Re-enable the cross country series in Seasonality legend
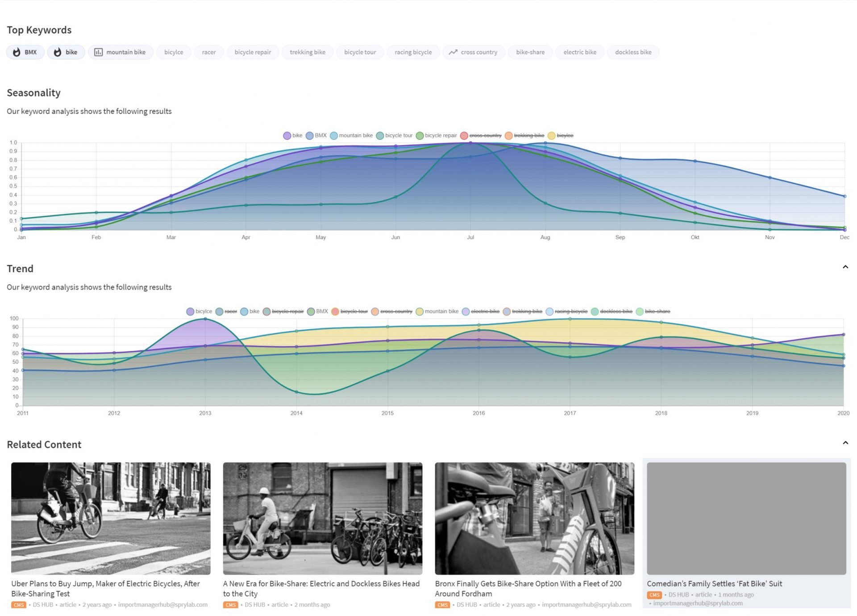This screenshot has width=857, height=616. [464, 135]
